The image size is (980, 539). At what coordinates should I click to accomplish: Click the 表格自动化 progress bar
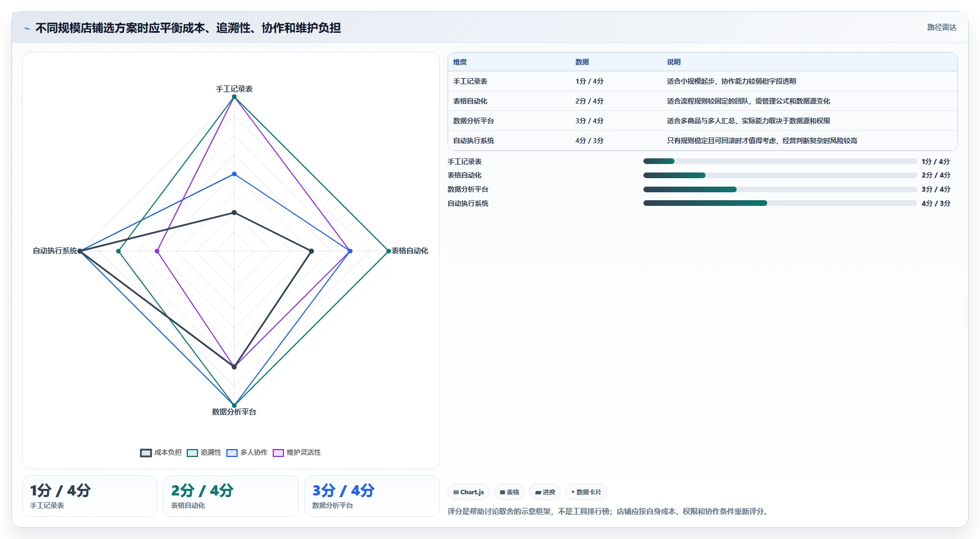(x=780, y=175)
